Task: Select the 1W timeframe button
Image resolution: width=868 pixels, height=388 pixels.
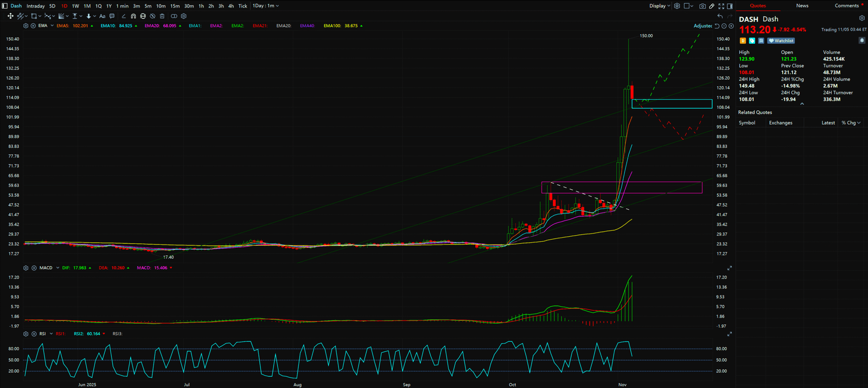Action: point(75,6)
